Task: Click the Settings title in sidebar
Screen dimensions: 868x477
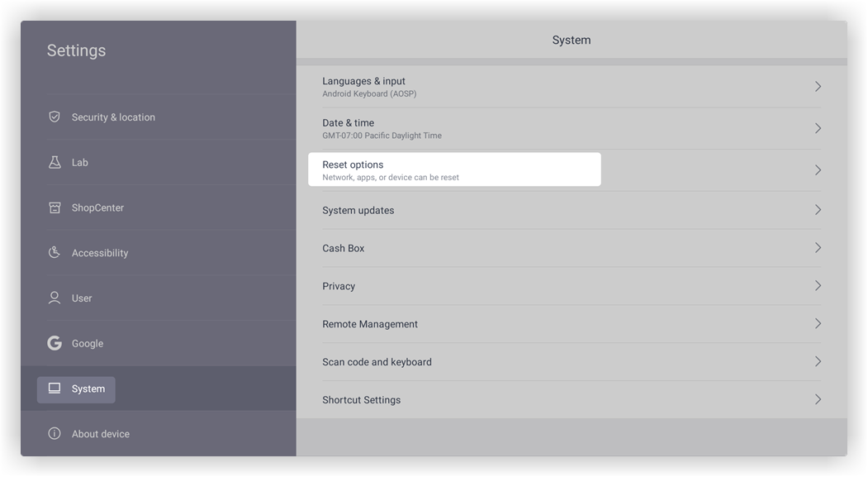Action: pyautogui.click(x=76, y=50)
